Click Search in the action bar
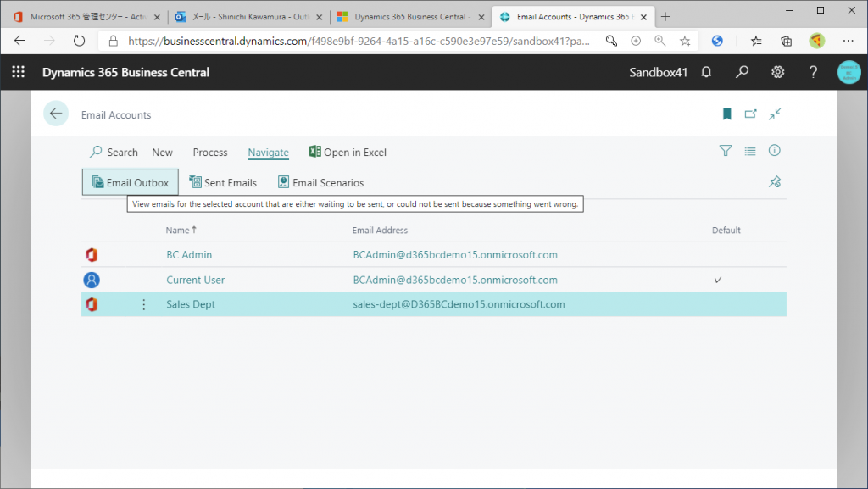 (x=114, y=152)
